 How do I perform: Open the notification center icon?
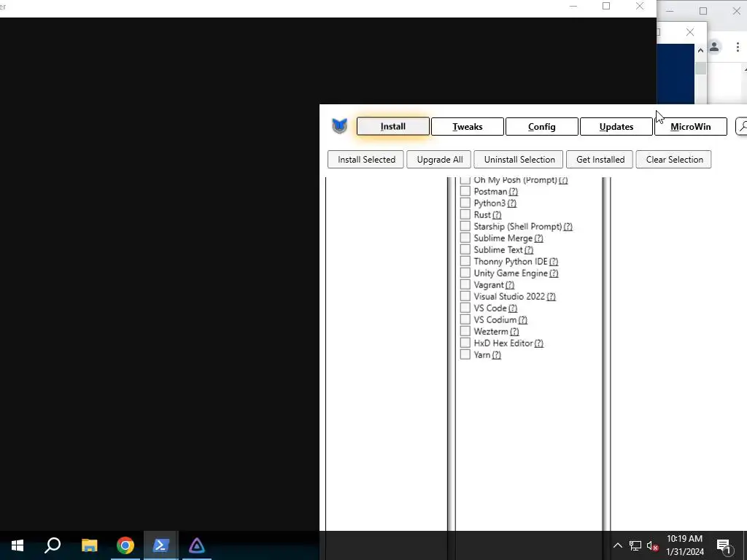point(724,545)
